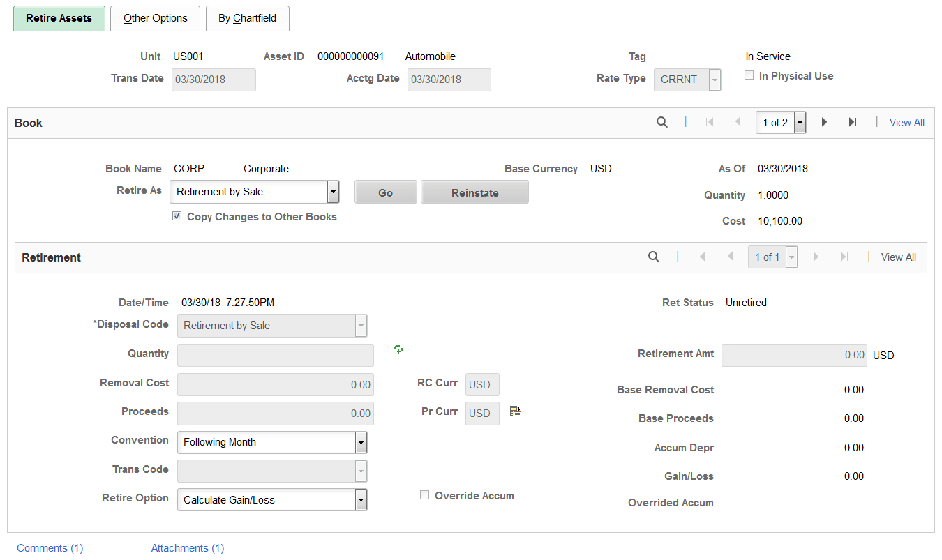The height and width of the screenshot is (560, 942).
Task: Open the Retirement section search lookup
Action: tap(653, 257)
